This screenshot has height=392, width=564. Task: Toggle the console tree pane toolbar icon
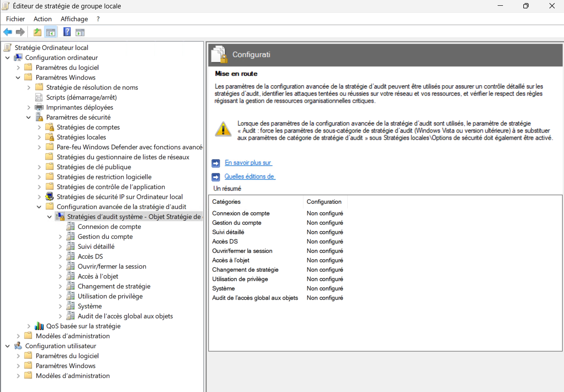coord(51,32)
